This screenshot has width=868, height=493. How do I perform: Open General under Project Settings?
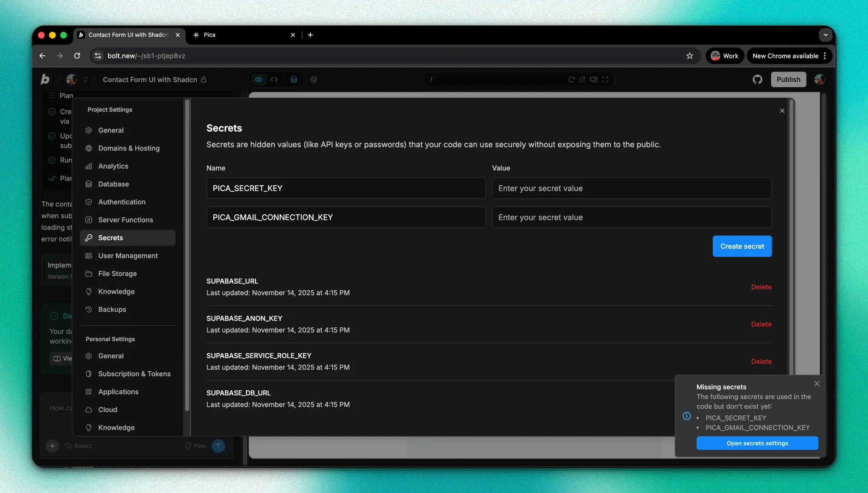[127, 130]
